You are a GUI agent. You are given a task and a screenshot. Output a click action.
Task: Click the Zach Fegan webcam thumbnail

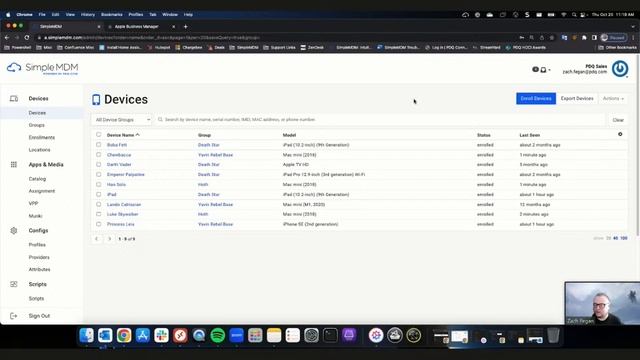(x=602, y=303)
